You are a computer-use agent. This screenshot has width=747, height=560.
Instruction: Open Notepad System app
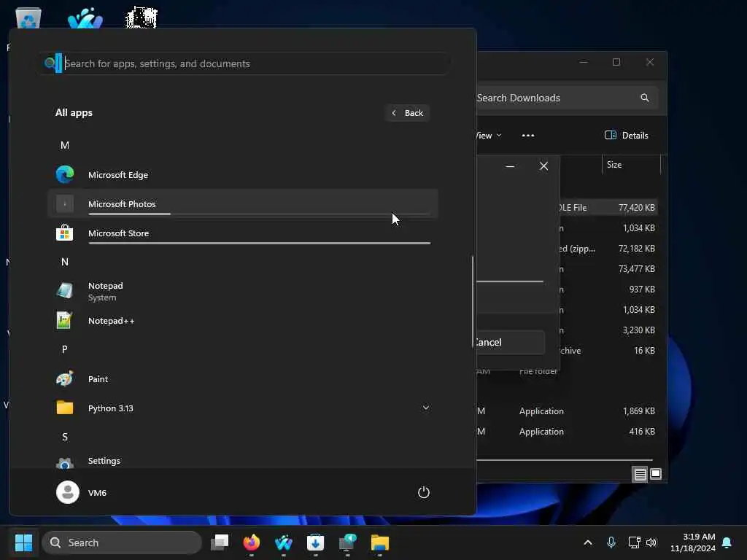pos(242,292)
